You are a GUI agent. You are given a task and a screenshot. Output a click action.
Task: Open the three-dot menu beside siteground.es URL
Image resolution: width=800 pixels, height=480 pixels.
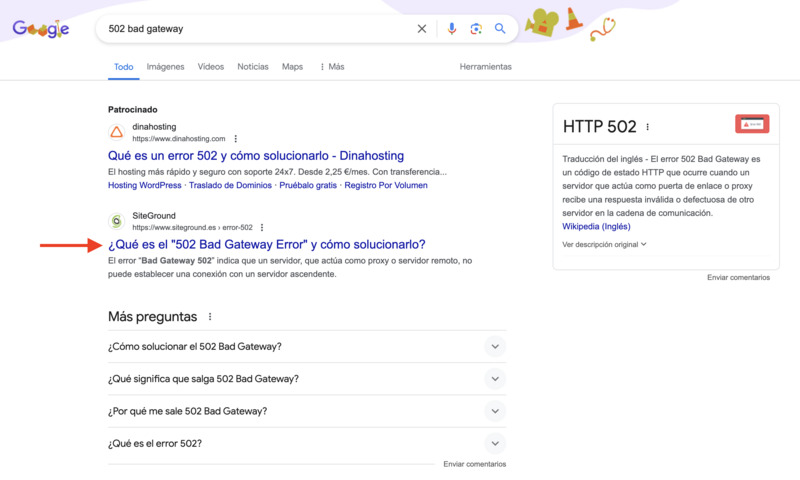click(262, 228)
